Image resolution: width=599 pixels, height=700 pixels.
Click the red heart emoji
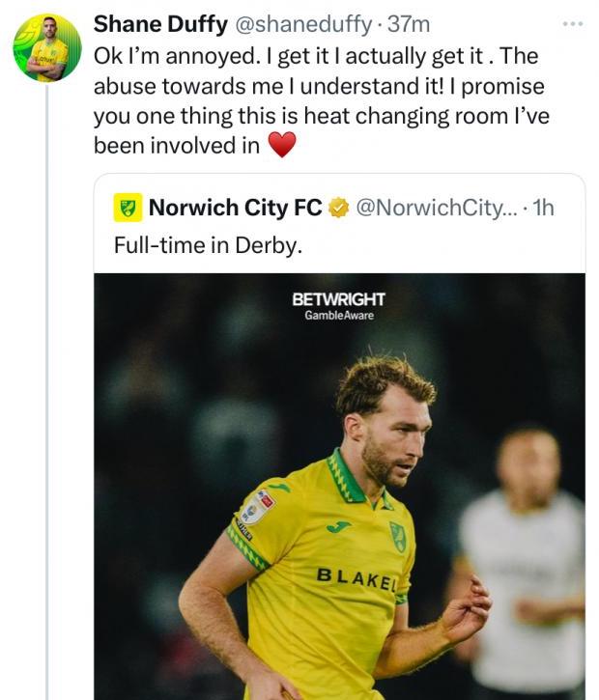(x=281, y=146)
